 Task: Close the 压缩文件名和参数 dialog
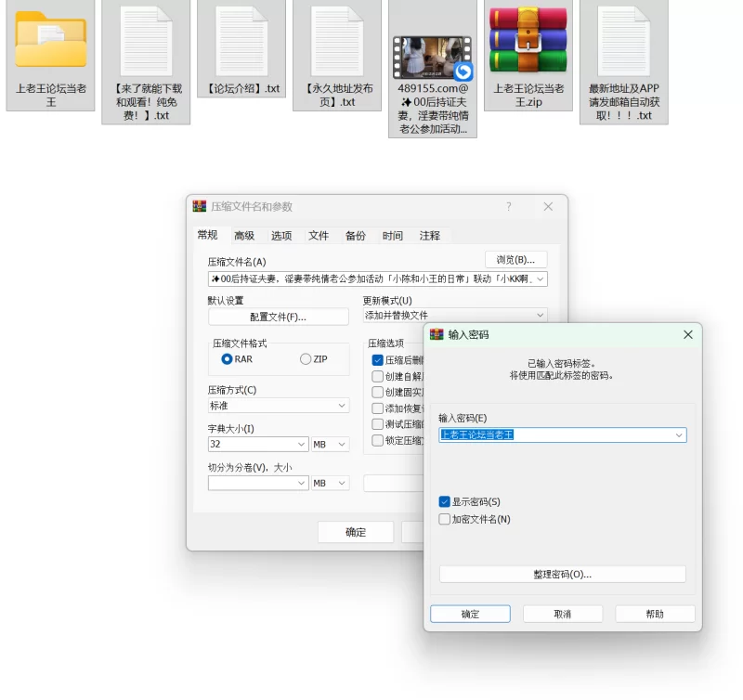pyautogui.click(x=548, y=206)
